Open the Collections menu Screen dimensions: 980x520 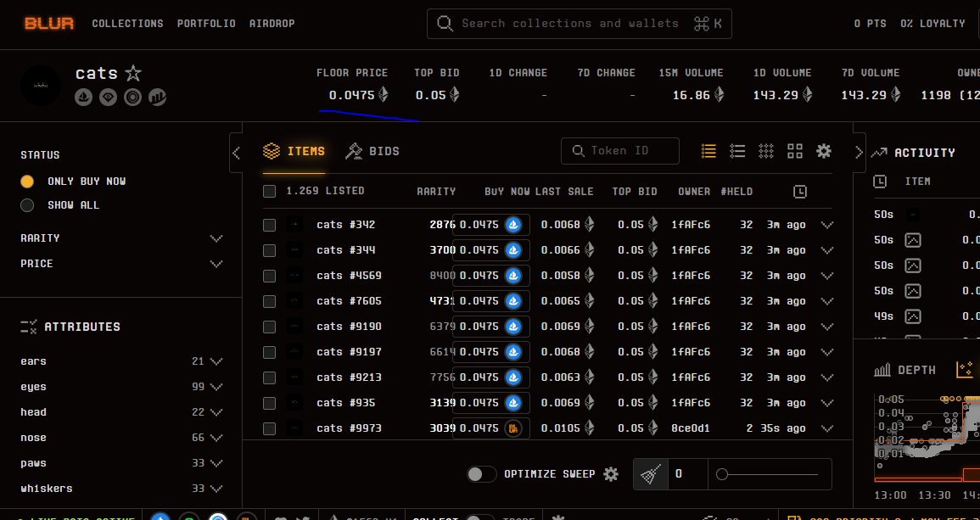[127, 24]
